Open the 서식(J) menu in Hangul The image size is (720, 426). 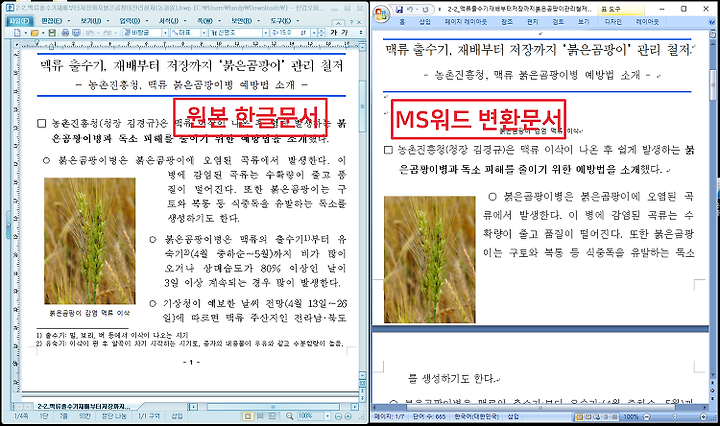(169, 21)
